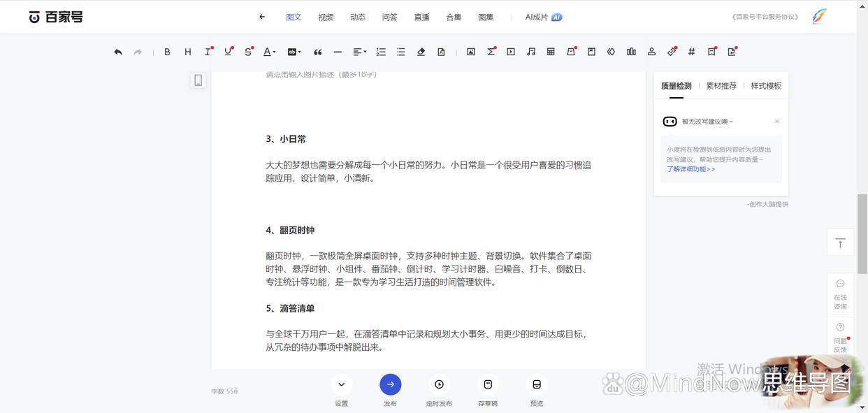
Task: Click the flag bookmark toolbar icon
Action: 711,52
